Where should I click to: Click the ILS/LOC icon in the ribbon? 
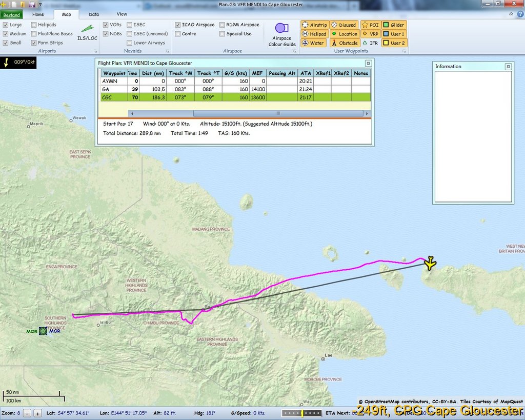(x=86, y=32)
